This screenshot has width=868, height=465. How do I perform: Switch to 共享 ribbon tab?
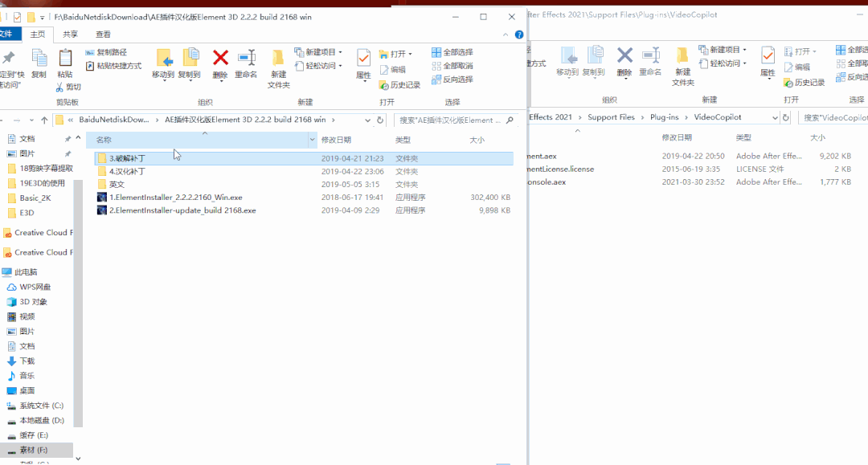(70, 35)
